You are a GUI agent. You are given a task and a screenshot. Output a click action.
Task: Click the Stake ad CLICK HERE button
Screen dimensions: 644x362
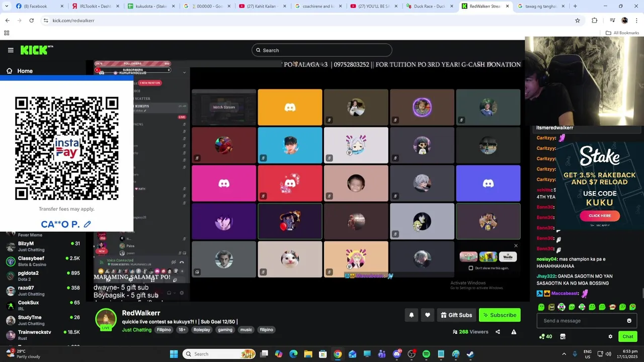(x=600, y=216)
